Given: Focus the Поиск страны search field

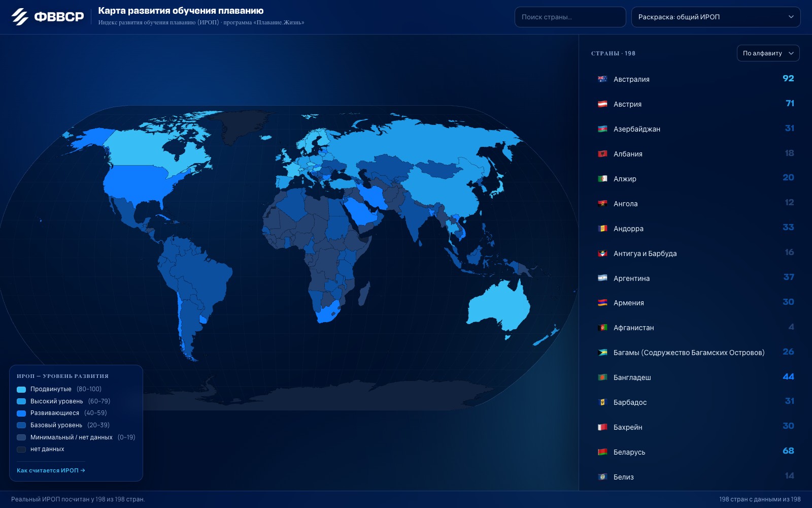Looking at the screenshot, I should coord(570,17).
